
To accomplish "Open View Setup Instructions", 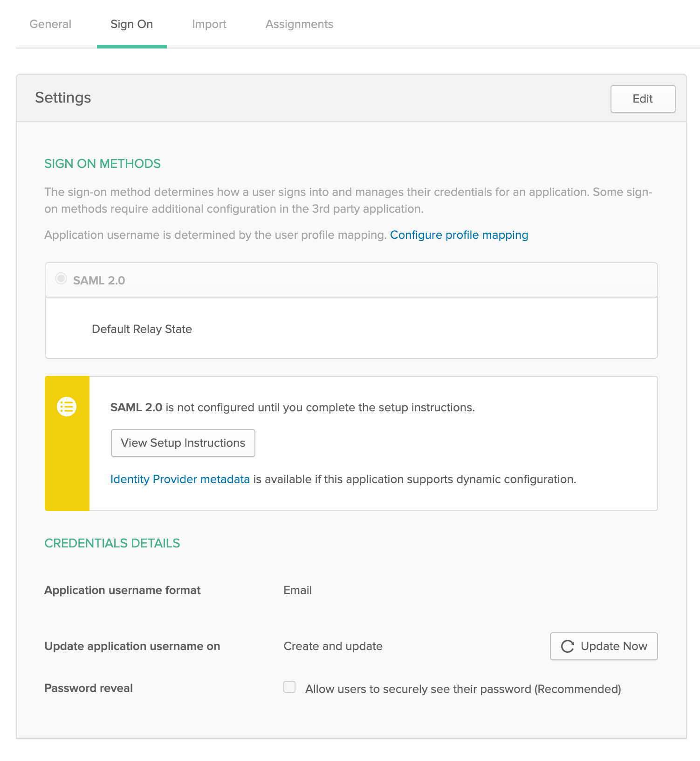I will pyautogui.click(x=183, y=443).
